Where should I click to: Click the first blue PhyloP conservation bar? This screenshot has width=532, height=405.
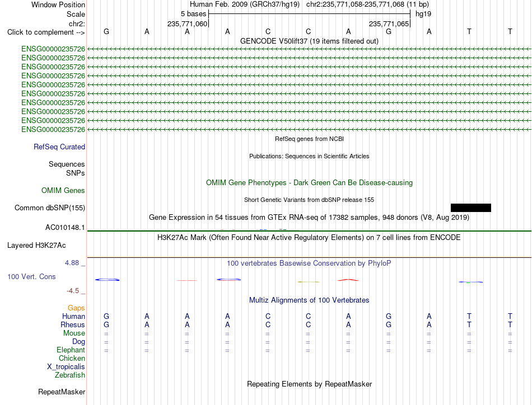tap(107, 280)
